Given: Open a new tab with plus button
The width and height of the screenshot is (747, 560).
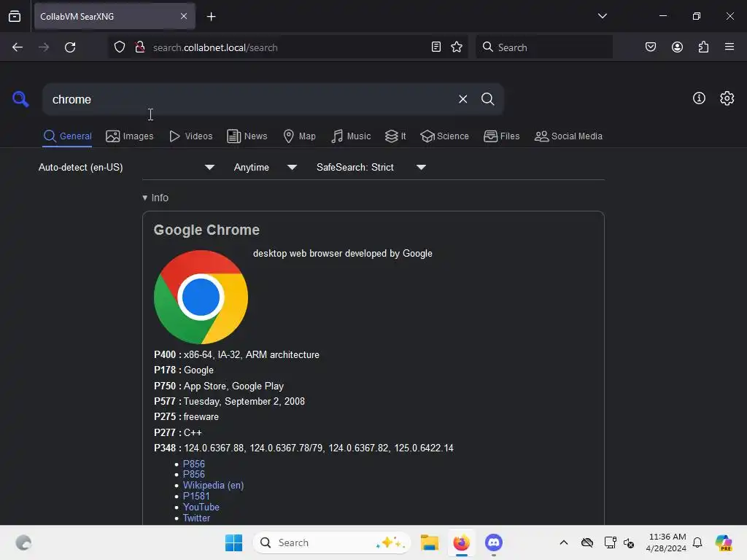Looking at the screenshot, I should click(211, 17).
